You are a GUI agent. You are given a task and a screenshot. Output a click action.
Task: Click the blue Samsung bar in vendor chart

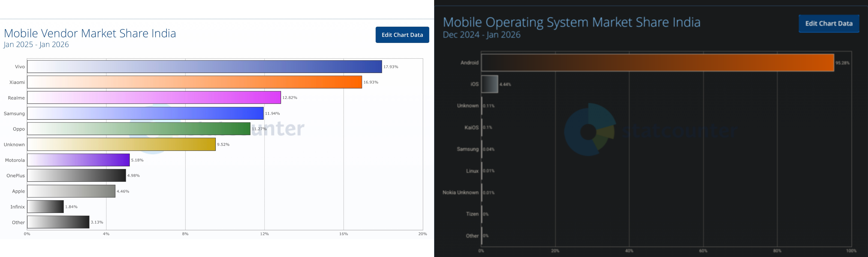click(145, 113)
